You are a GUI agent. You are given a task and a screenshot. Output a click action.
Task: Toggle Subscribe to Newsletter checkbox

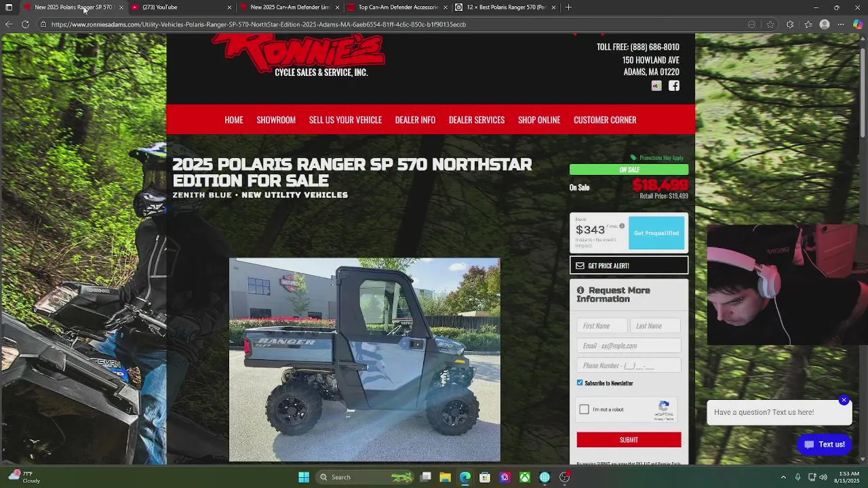580,383
